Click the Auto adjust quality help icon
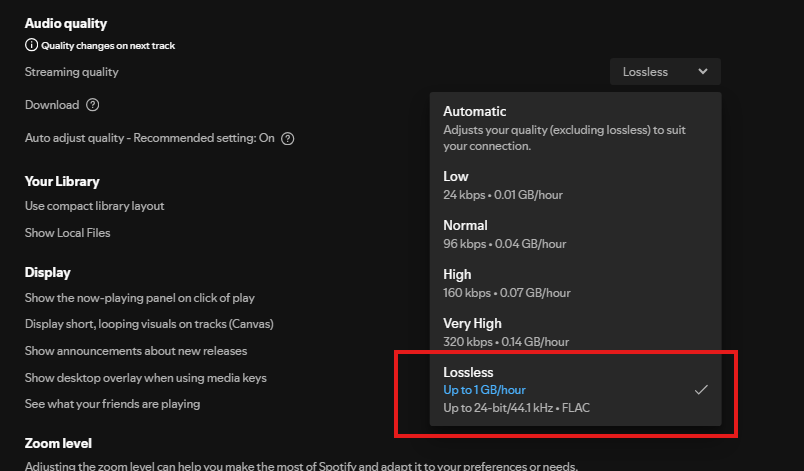This screenshot has width=804, height=471. pos(288,138)
